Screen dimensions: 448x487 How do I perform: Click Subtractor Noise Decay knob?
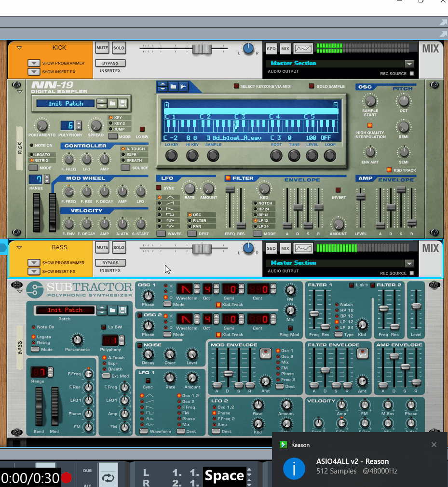pyautogui.click(x=148, y=354)
